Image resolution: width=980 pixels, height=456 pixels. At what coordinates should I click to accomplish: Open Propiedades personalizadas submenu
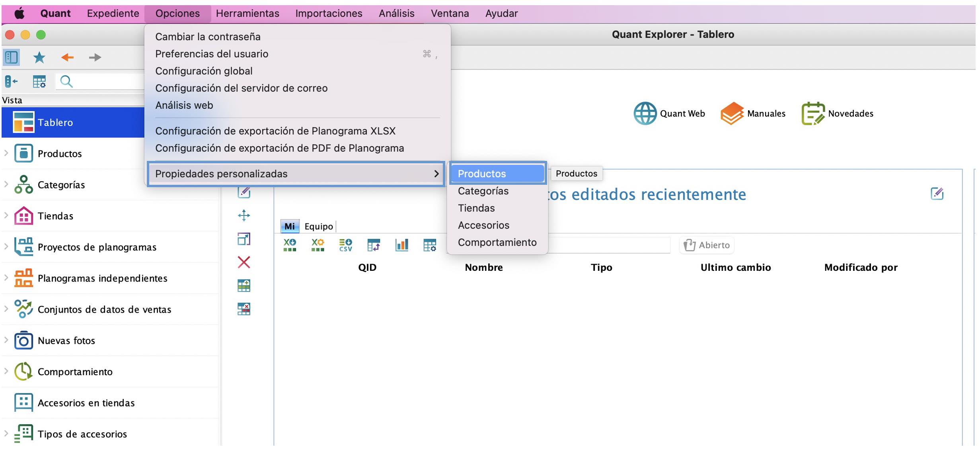296,174
